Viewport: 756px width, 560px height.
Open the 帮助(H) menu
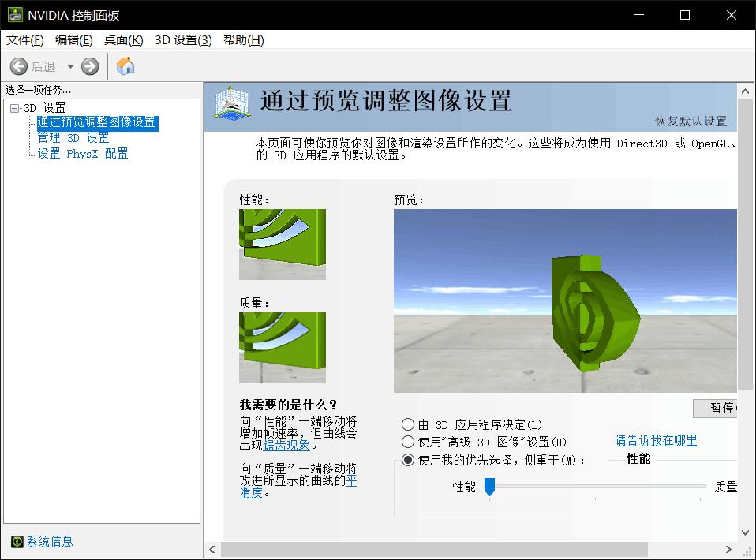244,40
